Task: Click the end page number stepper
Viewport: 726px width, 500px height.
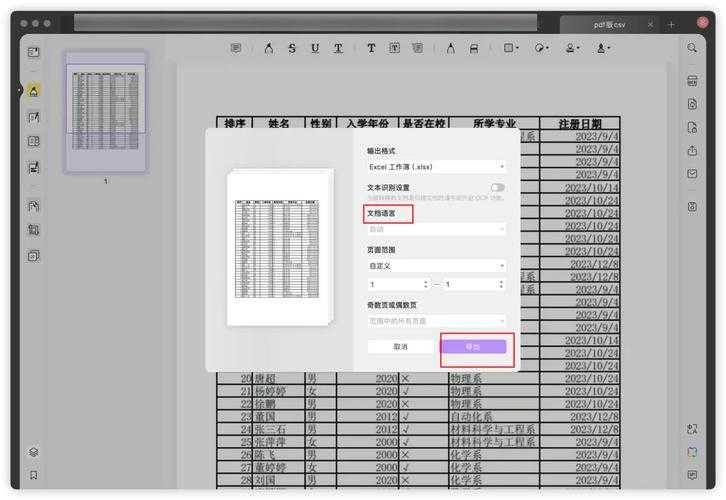Action: click(501, 284)
